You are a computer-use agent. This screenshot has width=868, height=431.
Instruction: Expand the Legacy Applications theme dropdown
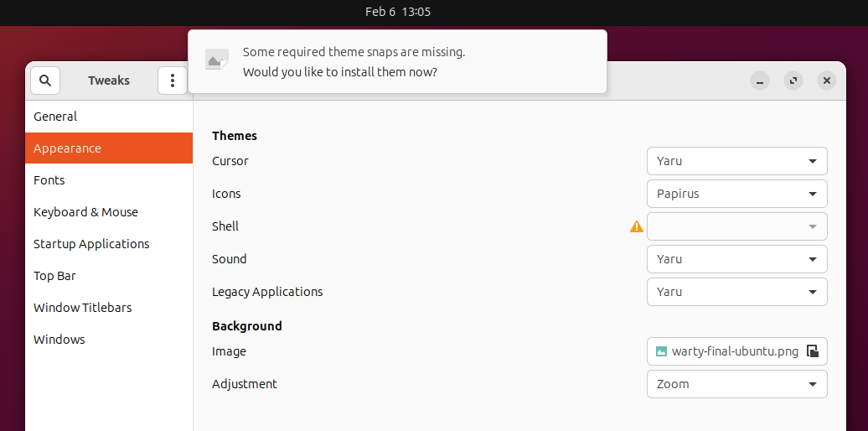point(736,292)
